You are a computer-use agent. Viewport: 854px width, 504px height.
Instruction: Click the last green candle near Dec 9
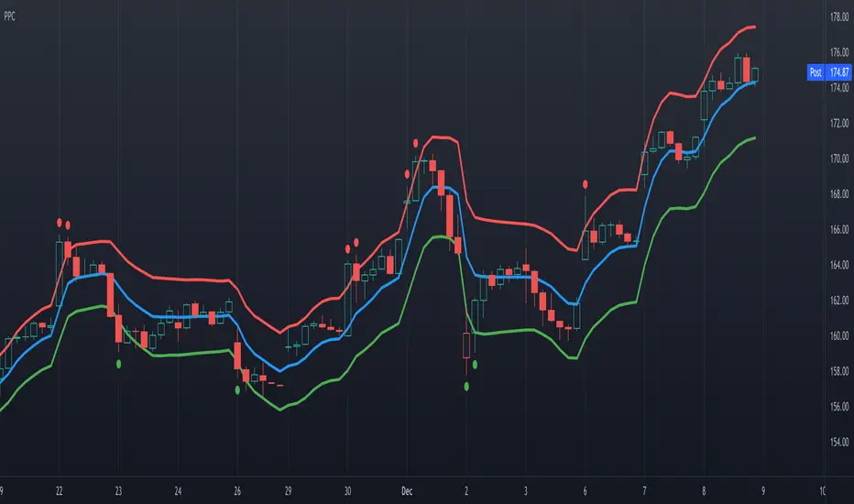coord(755,74)
